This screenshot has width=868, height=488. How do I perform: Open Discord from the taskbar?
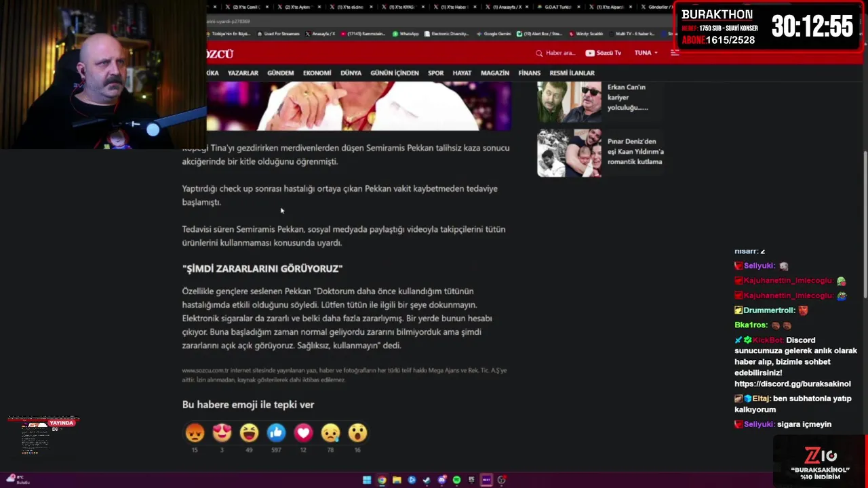[x=441, y=480]
